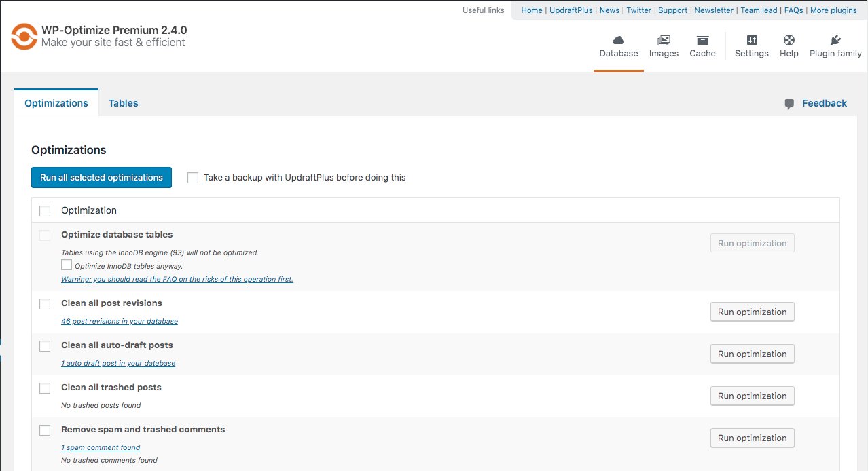Open the Support useful link
The height and width of the screenshot is (471, 868).
tap(673, 10)
